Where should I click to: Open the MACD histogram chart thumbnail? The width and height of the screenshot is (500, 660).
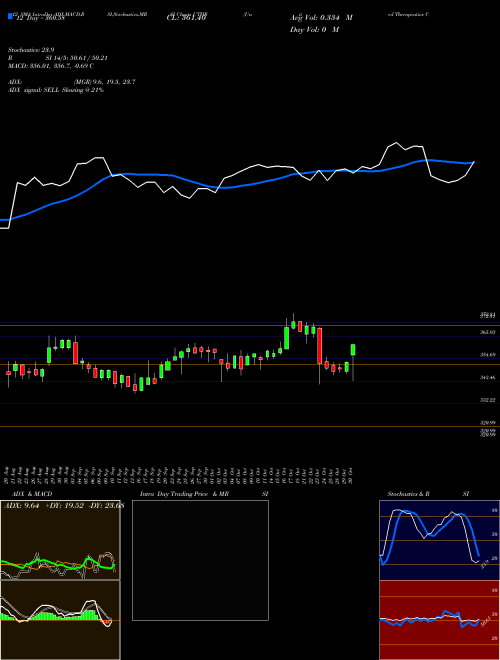point(60,620)
